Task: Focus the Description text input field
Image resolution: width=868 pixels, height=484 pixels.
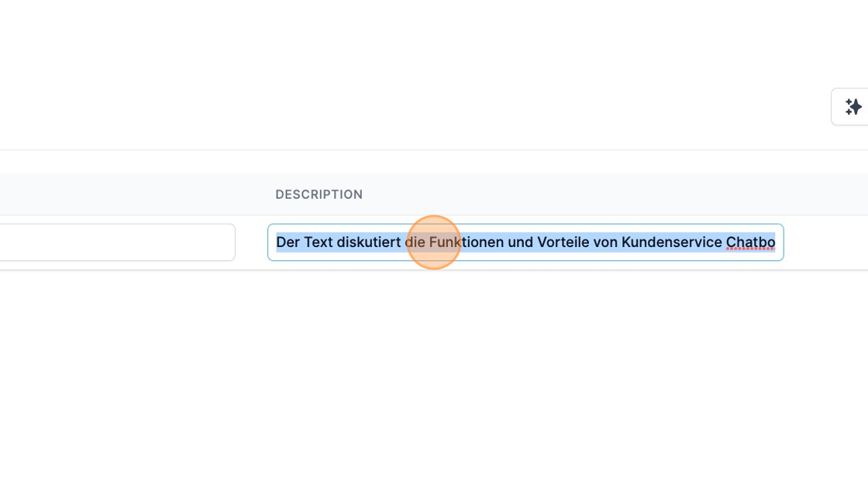Action: 525,242
